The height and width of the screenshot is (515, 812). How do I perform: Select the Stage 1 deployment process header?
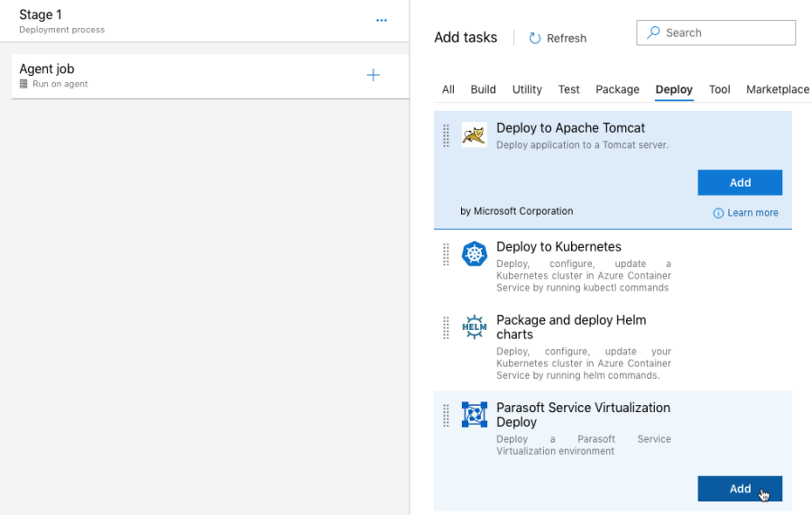pyautogui.click(x=205, y=21)
